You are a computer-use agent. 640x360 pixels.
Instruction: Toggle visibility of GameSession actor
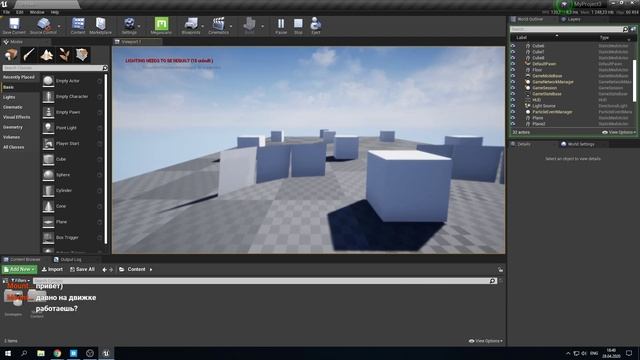coord(513,88)
